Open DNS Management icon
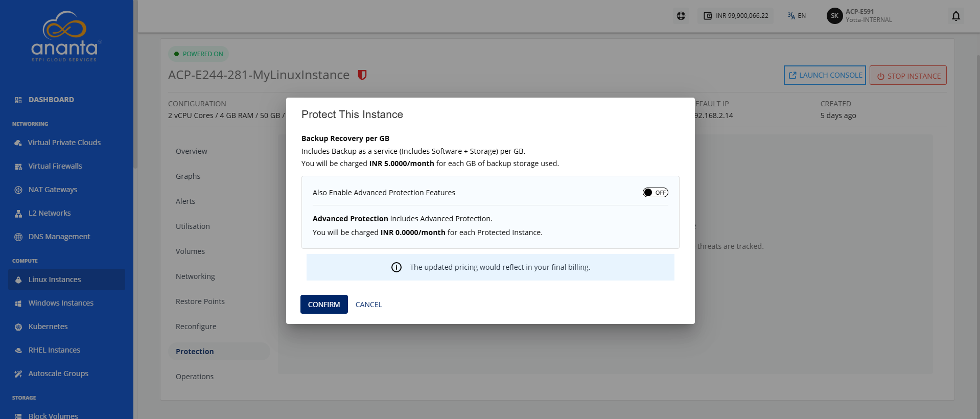Screen dimensions: 980x419 pyautogui.click(x=18, y=237)
